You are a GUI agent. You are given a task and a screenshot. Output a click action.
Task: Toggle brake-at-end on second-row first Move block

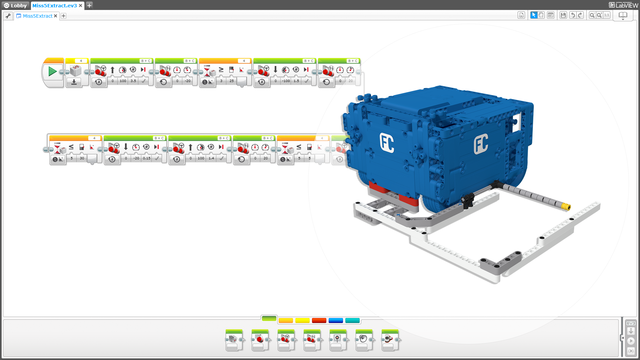(157, 158)
